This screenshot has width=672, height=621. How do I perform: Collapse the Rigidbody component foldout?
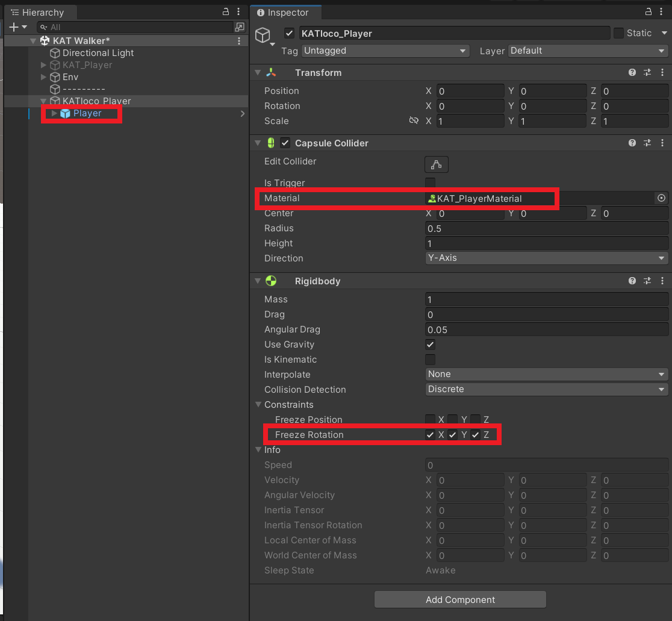[x=258, y=281]
